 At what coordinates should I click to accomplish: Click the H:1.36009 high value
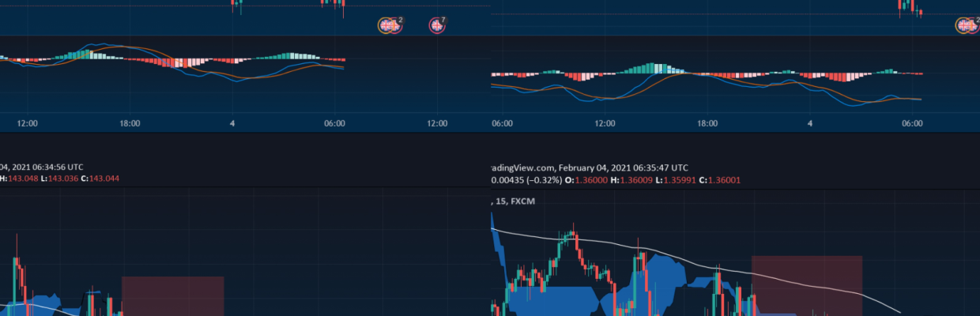tap(632, 180)
